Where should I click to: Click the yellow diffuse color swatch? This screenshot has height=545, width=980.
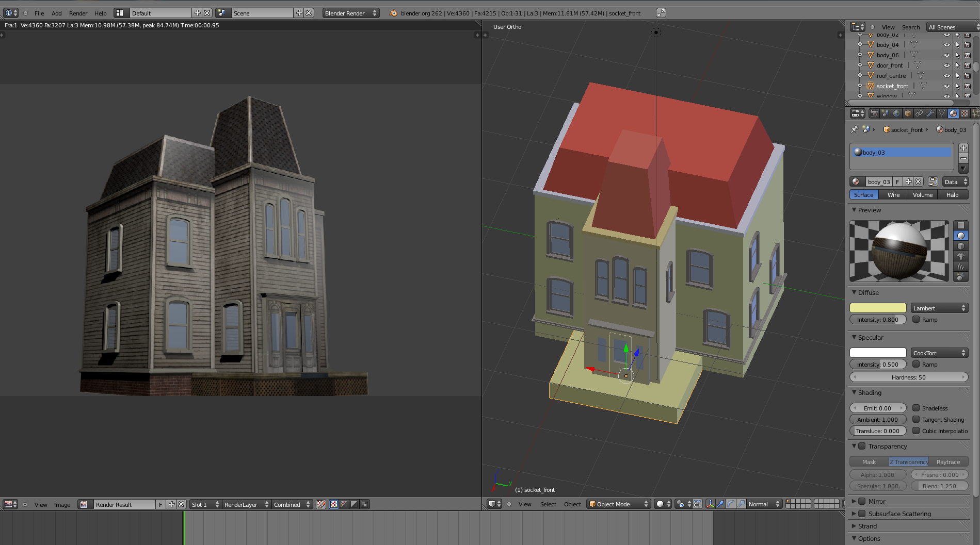pyautogui.click(x=878, y=308)
